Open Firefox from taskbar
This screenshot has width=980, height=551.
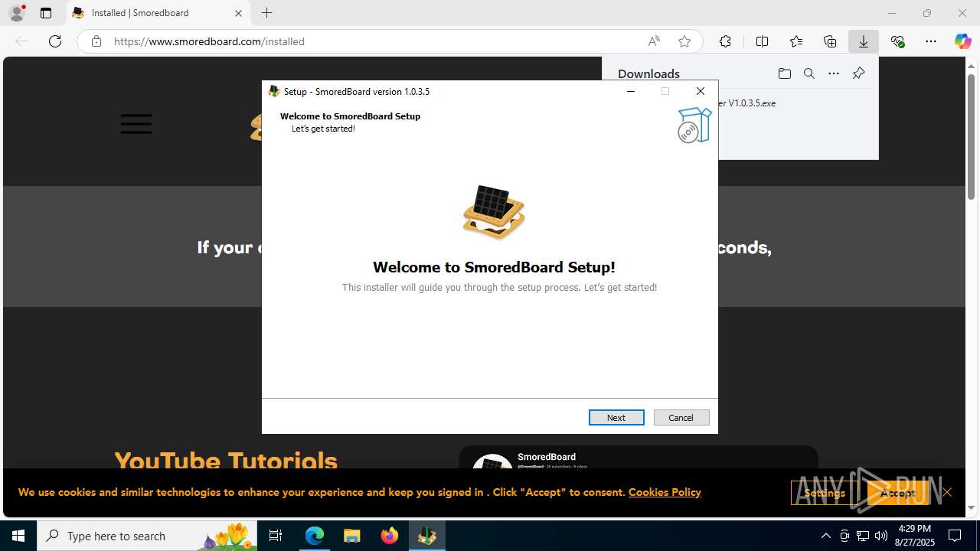click(x=390, y=536)
